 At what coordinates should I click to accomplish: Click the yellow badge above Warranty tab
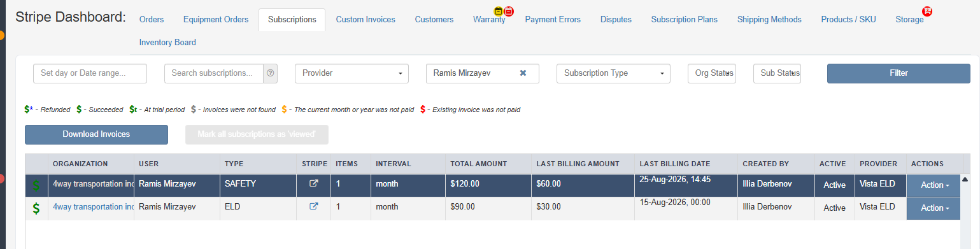[x=499, y=11]
